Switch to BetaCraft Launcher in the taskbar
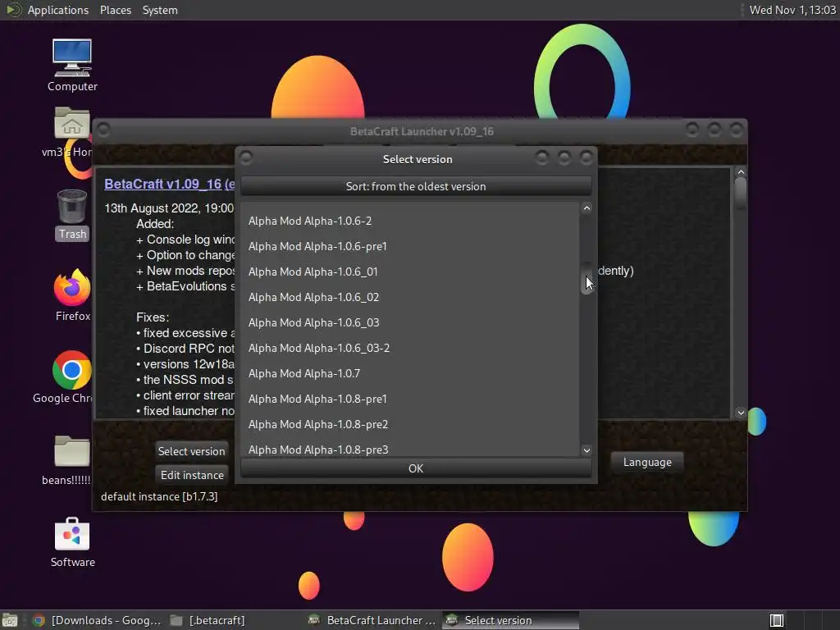840x630 pixels. coord(373,620)
